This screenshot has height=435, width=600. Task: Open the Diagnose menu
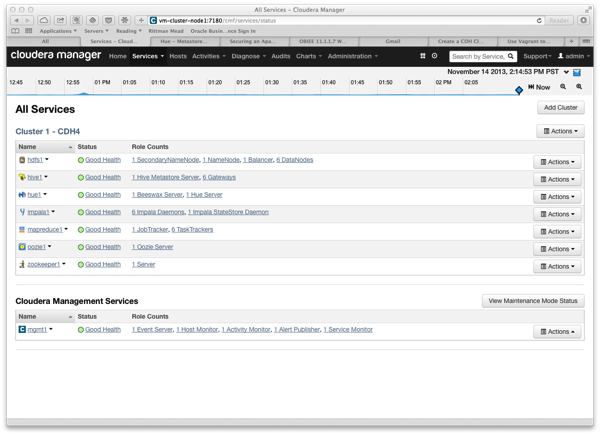pos(248,56)
